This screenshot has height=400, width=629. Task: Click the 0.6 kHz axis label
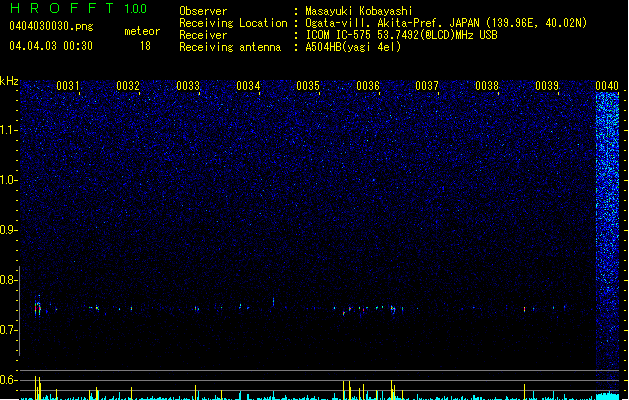pos(9,380)
